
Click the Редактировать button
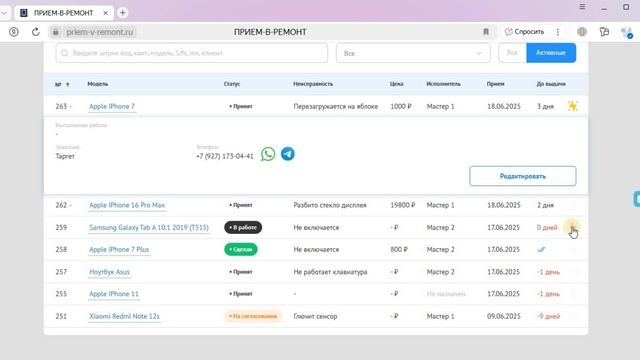(x=522, y=176)
